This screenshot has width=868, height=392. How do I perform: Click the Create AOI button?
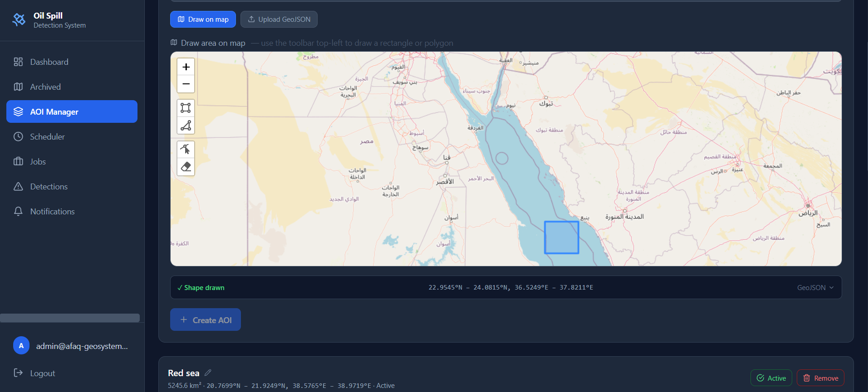coord(206,320)
